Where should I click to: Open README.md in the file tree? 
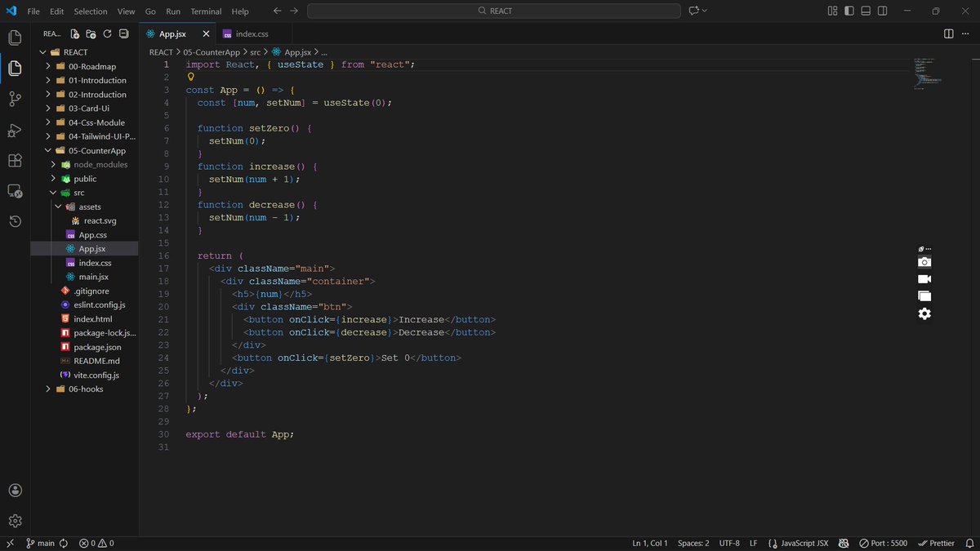coord(96,361)
